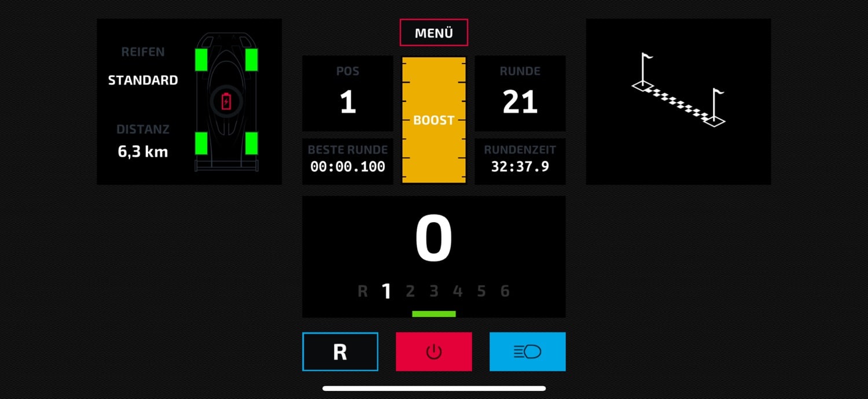The image size is (868, 399).
Task: Click the front-right green tire indicator
Action: coord(251,60)
